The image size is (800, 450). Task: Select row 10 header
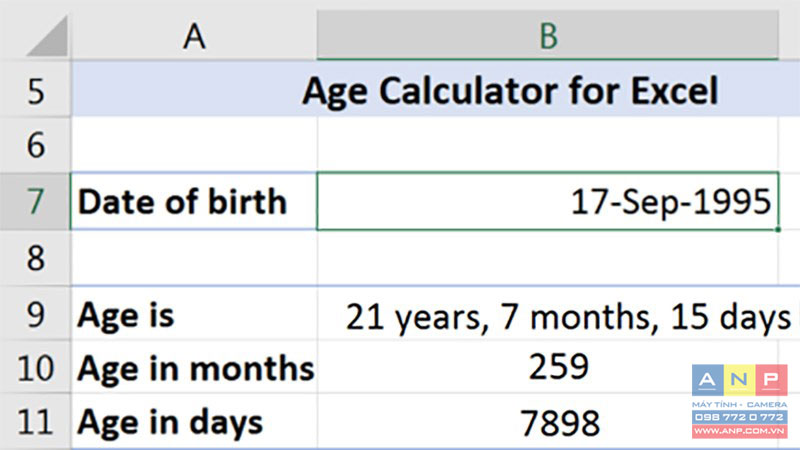[36, 369]
